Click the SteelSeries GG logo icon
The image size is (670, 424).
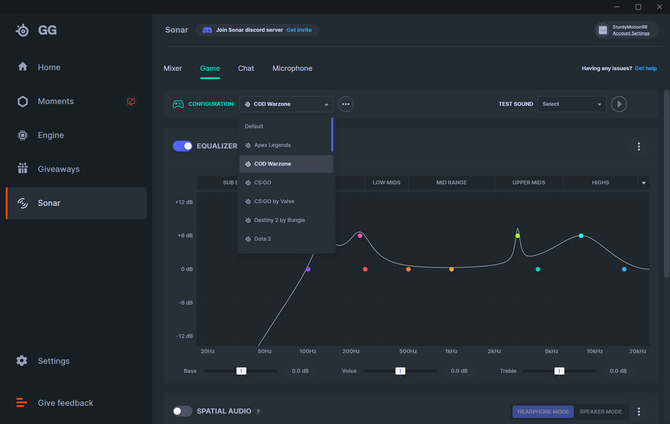pos(22,30)
